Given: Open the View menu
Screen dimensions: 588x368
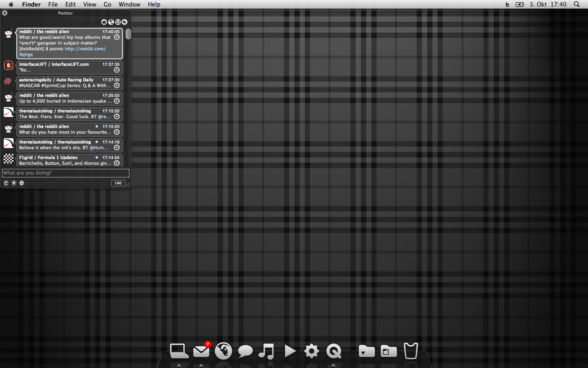Looking at the screenshot, I should pos(90,4).
